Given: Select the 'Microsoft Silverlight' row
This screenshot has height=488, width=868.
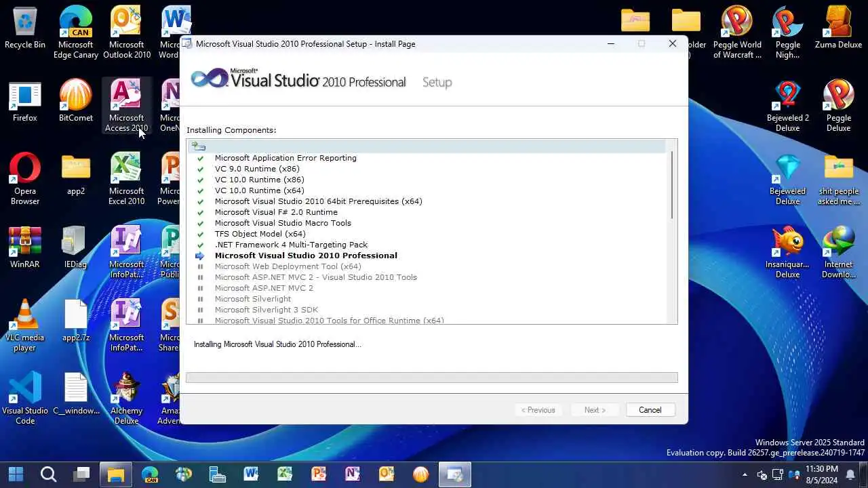Looking at the screenshot, I should coord(252,299).
